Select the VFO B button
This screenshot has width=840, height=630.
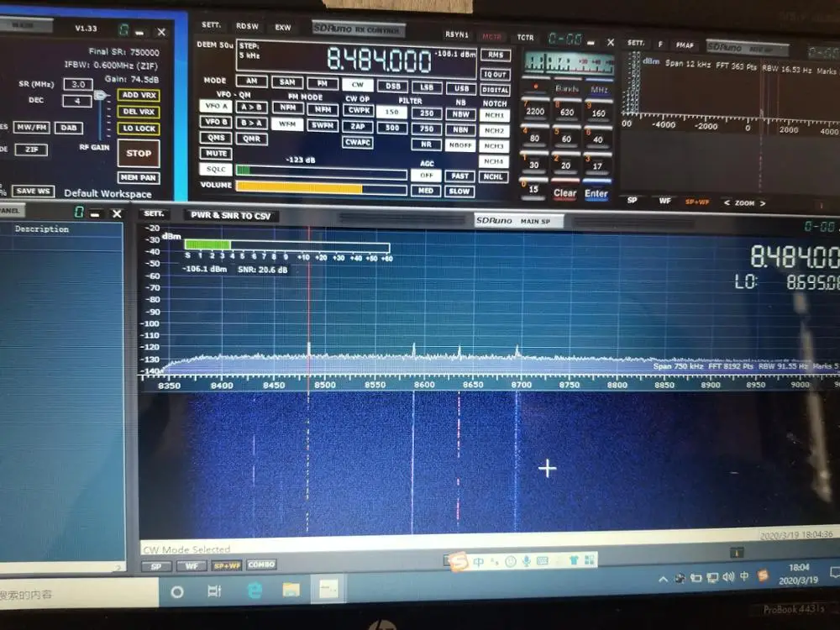pyautogui.click(x=216, y=122)
